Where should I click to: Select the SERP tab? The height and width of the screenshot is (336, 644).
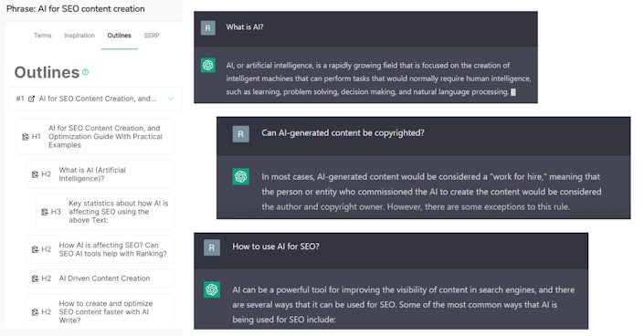click(152, 36)
